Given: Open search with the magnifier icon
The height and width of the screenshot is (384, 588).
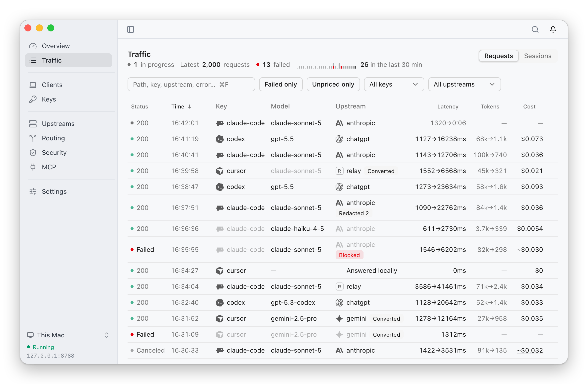Looking at the screenshot, I should pyautogui.click(x=535, y=29).
